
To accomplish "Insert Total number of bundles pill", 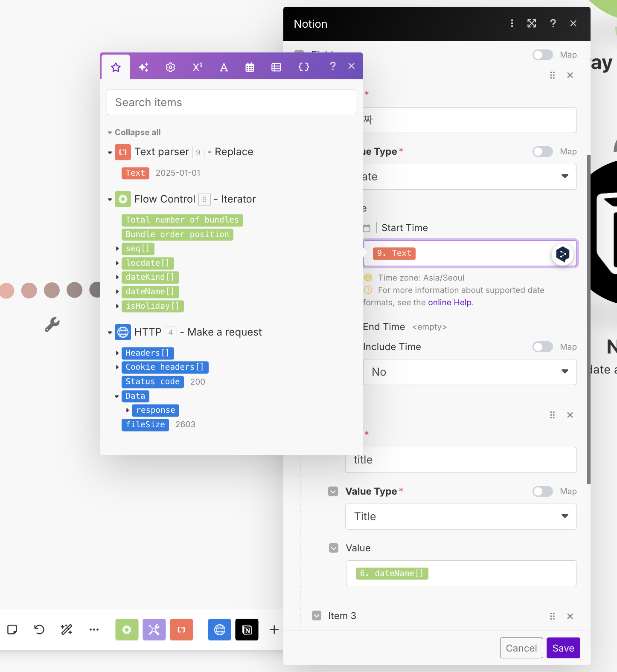I will pyautogui.click(x=182, y=220).
